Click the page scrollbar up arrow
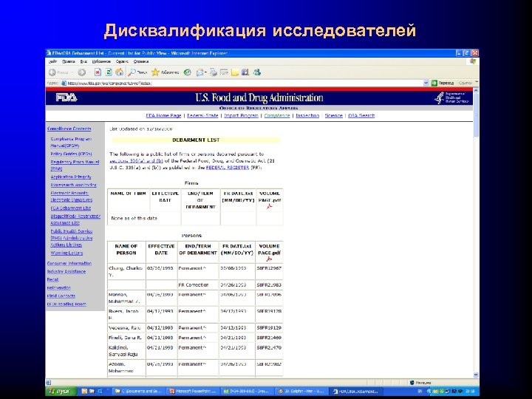The image size is (532, 399). coord(476,90)
